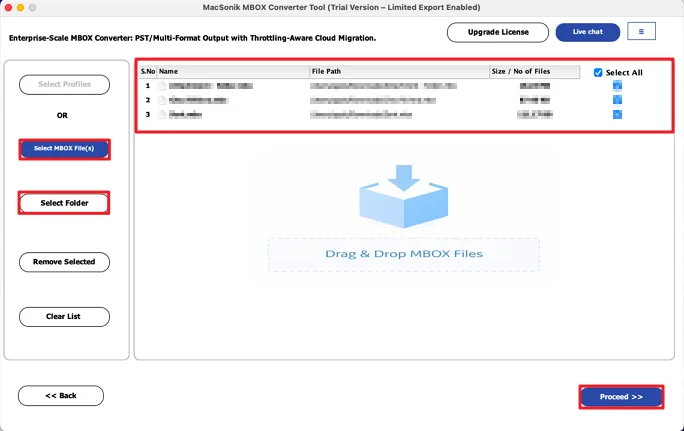
Task: Open Live chat
Action: tap(588, 32)
